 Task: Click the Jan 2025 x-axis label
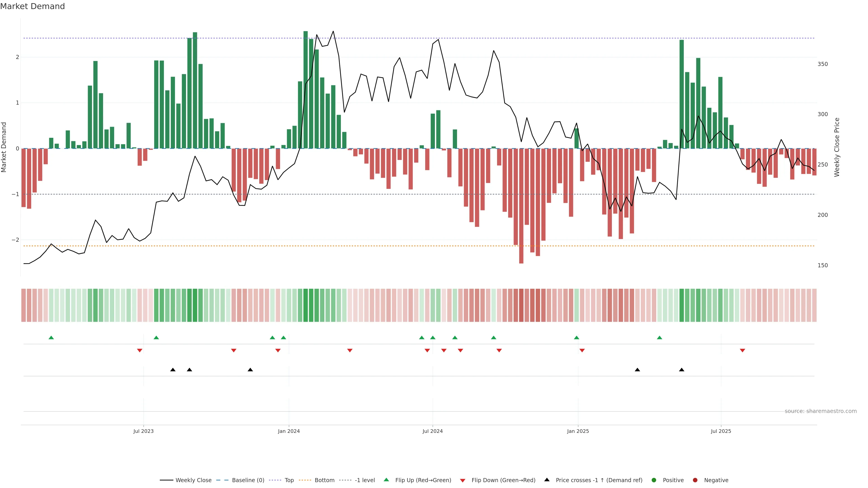[x=578, y=432]
